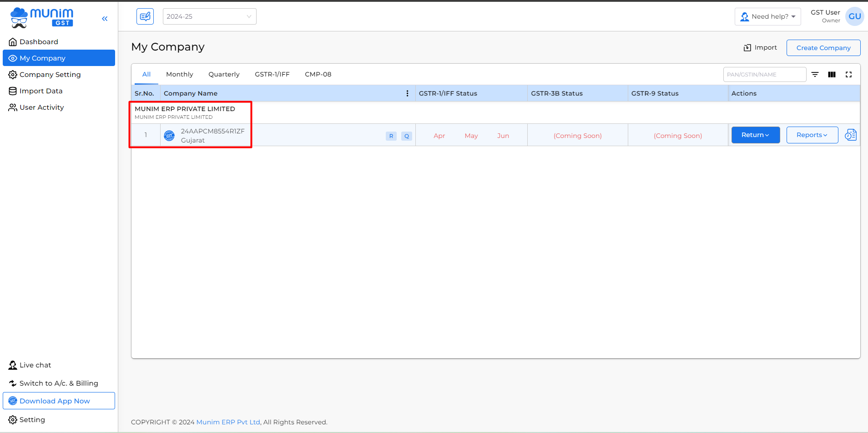
Task: Sort by Sr.No. column header
Action: point(145,93)
